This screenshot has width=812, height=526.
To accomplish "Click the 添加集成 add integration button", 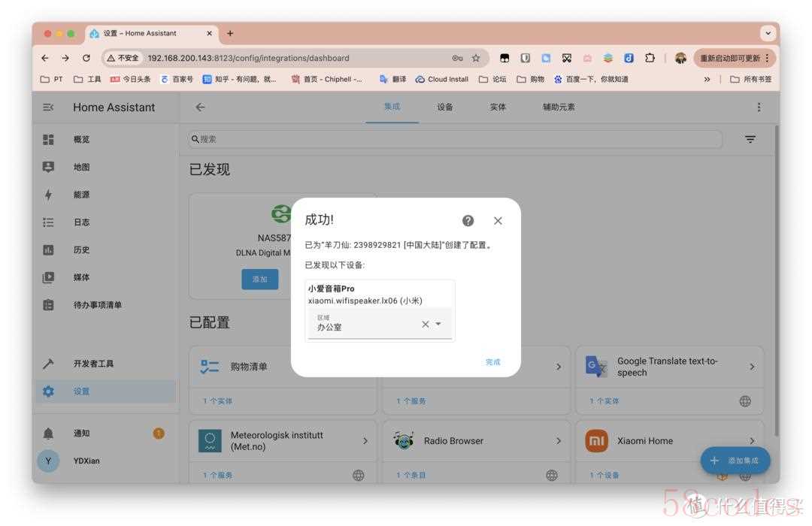I will pyautogui.click(x=735, y=460).
